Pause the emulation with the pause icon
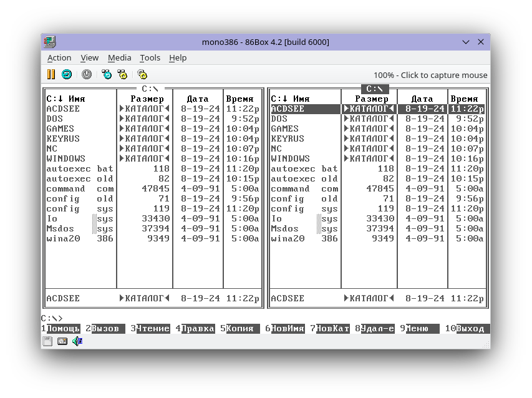 [51, 74]
